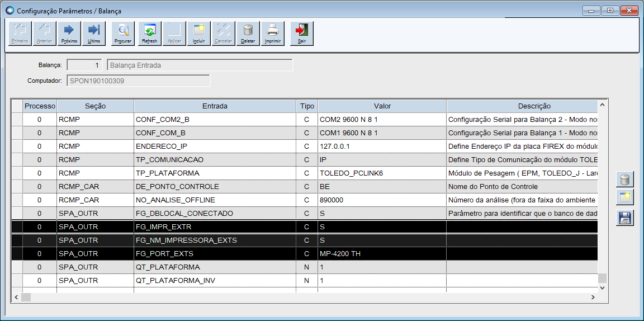This screenshot has height=321, width=644.
Task: Click trash icon right of the grid
Action: pyautogui.click(x=624, y=180)
